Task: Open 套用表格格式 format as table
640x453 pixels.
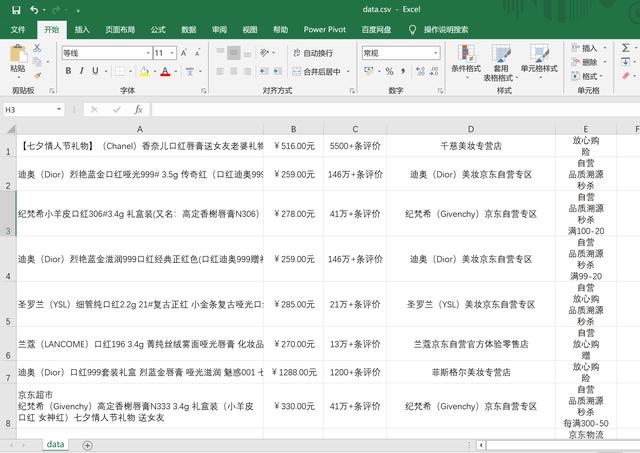Action: tap(501, 62)
